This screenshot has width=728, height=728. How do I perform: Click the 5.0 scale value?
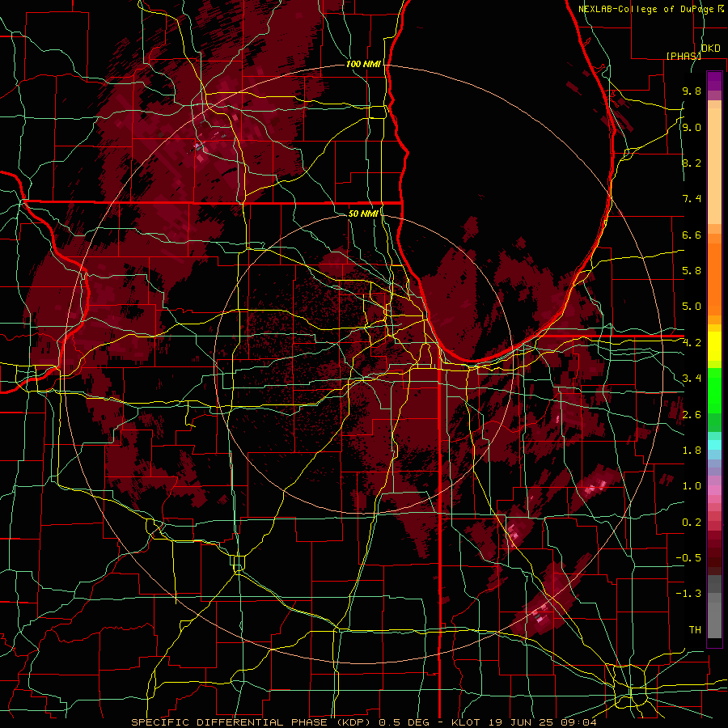click(x=692, y=307)
